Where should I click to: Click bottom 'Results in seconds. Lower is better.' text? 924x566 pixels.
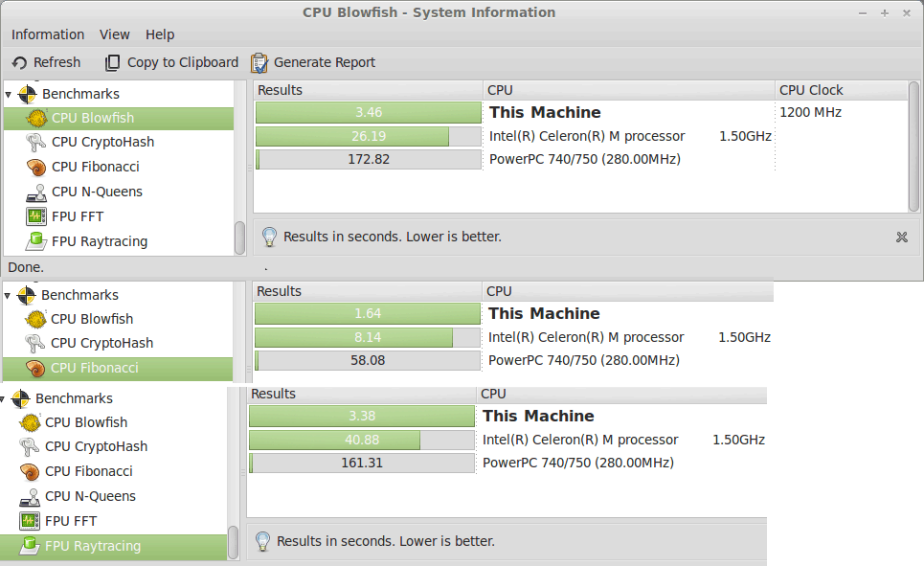click(386, 541)
